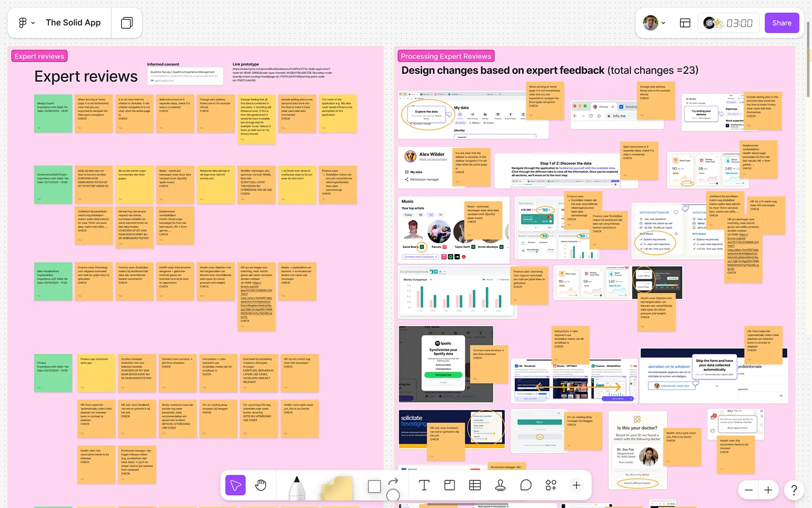
Task: Click the file name The Solid App
Action: [x=73, y=23]
